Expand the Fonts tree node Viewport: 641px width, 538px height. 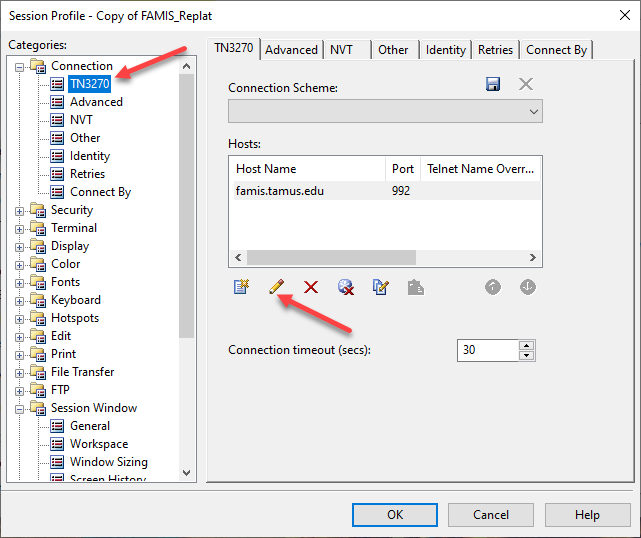pyautogui.click(x=19, y=283)
